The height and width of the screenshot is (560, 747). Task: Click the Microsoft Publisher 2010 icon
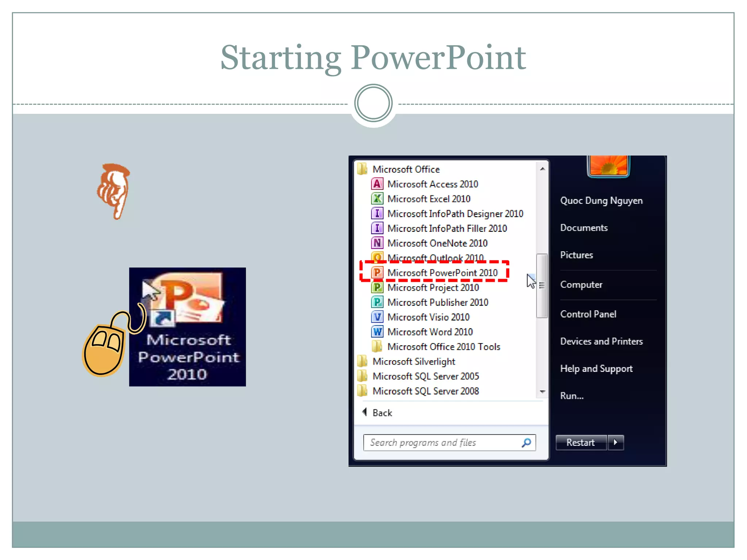pyautogui.click(x=377, y=302)
